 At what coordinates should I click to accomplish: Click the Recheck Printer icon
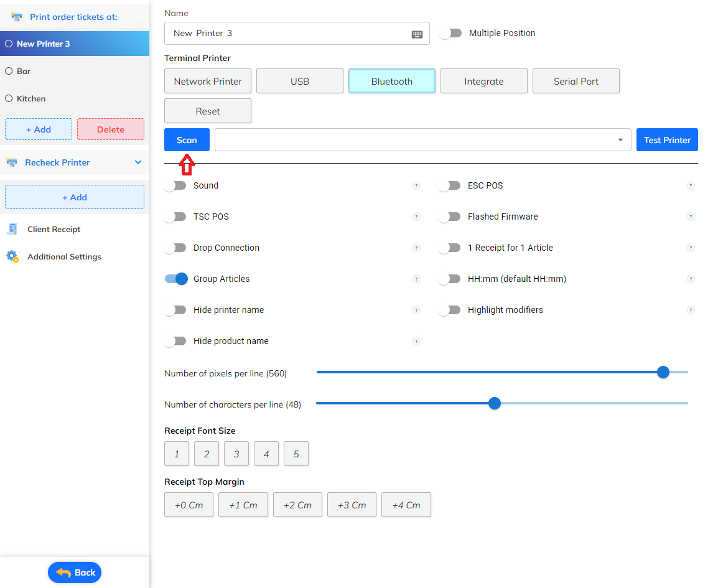point(12,162)
